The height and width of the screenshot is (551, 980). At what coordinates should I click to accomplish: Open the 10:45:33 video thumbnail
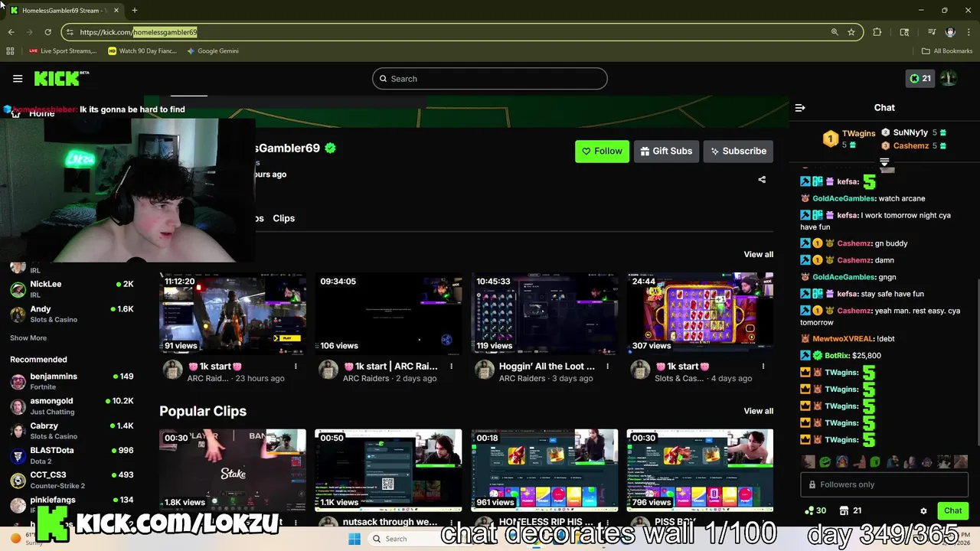(544, 313)
